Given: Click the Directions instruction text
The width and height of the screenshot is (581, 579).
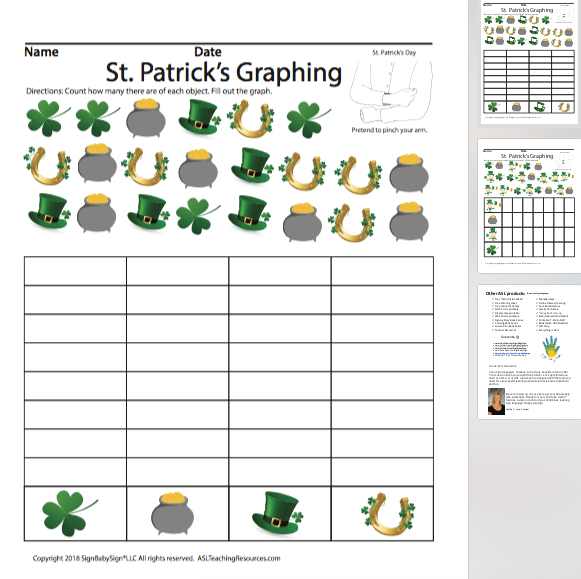Looking at the screenshot, I should point(149,91).
